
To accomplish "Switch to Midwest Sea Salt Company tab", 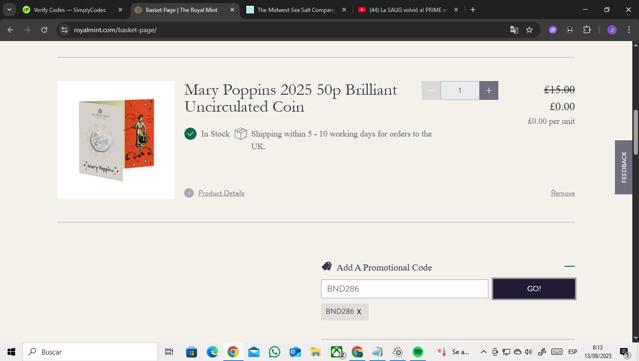I will tap(295, 10).
